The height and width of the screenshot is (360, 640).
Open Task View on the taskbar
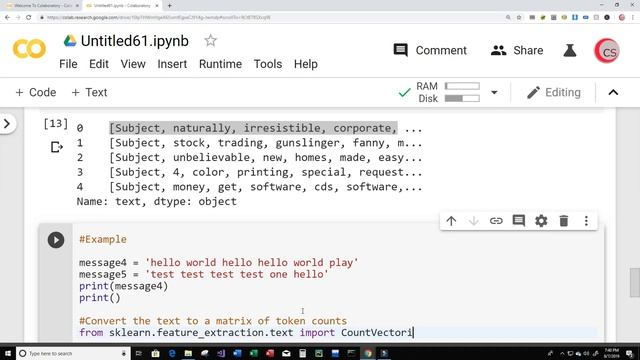click(x=139, y=353)
